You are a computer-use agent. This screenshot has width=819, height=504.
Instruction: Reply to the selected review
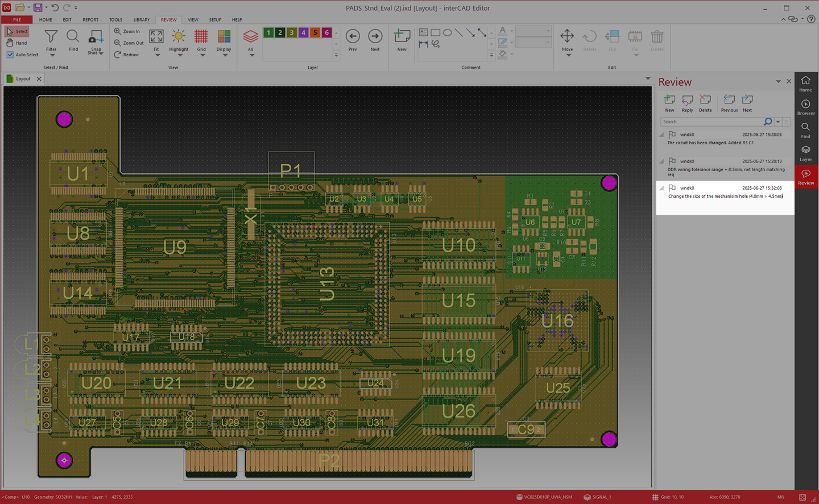688,103
